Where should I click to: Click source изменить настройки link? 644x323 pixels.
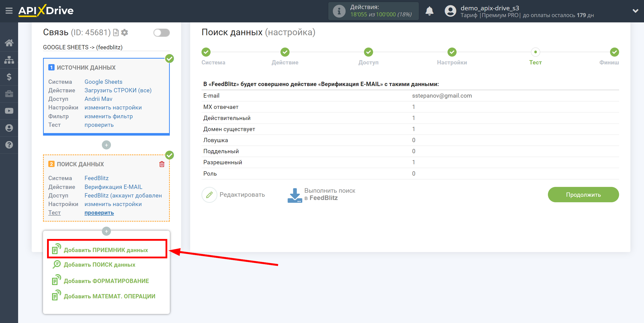[x=113, y=108]
